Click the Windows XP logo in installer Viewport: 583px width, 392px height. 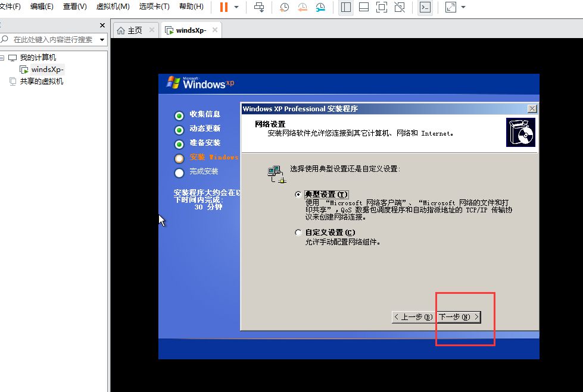[200, 83]
